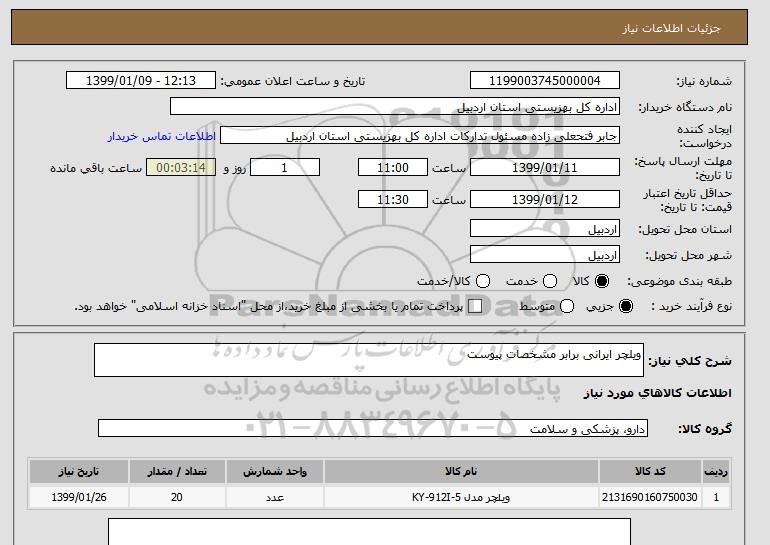
Task: Click the طبقه بندی موضوعی label
Action: 679,281
